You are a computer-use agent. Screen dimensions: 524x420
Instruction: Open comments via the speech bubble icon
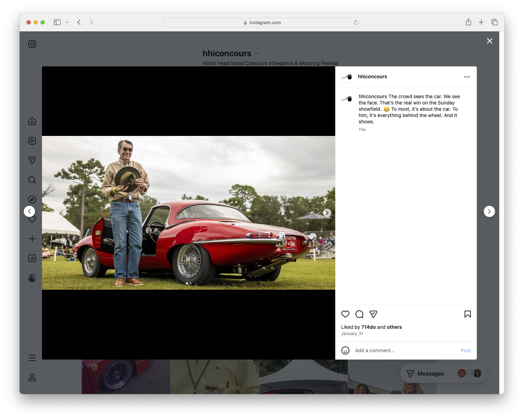359,314
